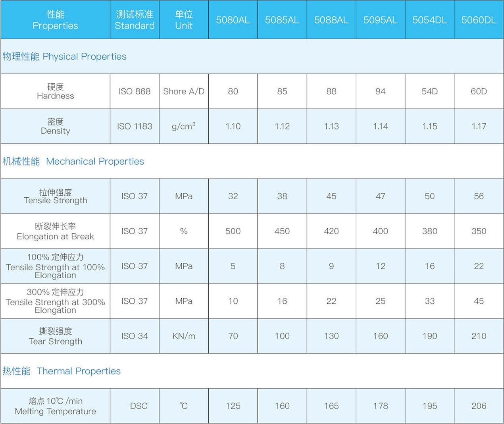This screenshot has height=424, width=504.
Task: Select the DSC melting temperature standard cell
Action: click(x=139, y=406)
